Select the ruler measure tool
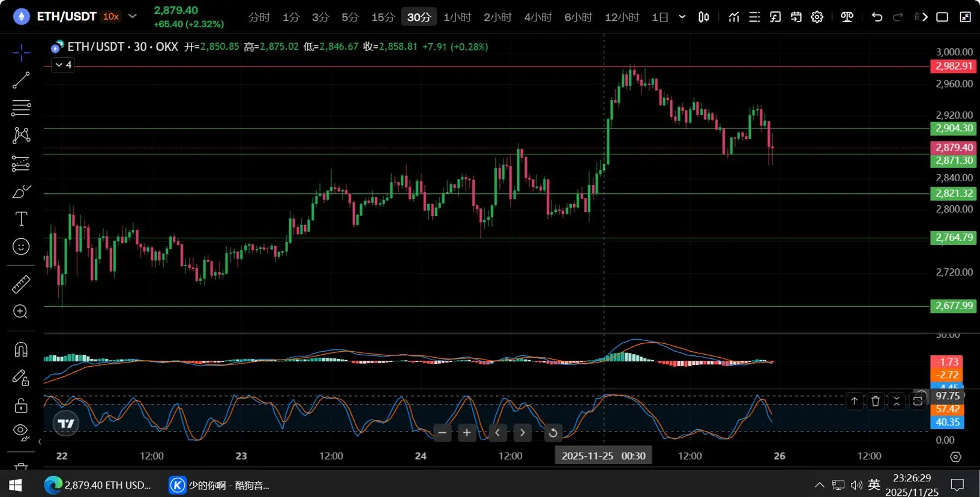This screenshot has width=980, height=497. (21, 284)
